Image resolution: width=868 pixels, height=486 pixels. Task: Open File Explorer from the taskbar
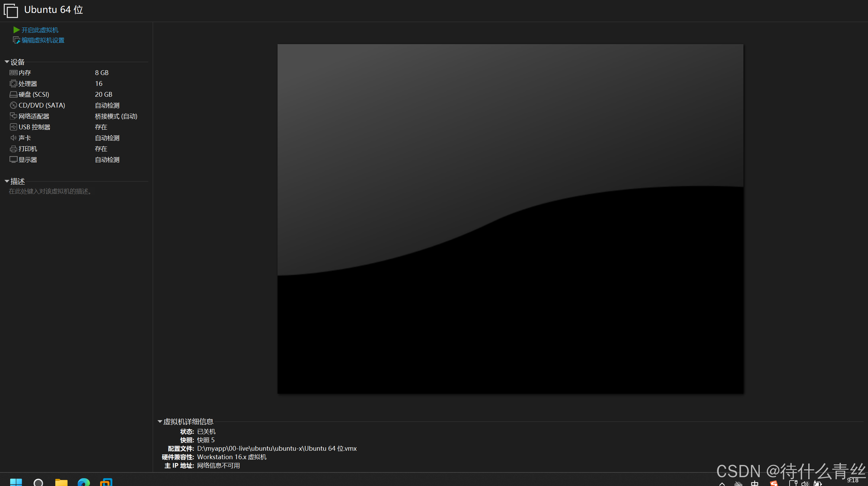pyautogui.click(x=61, y=482)
